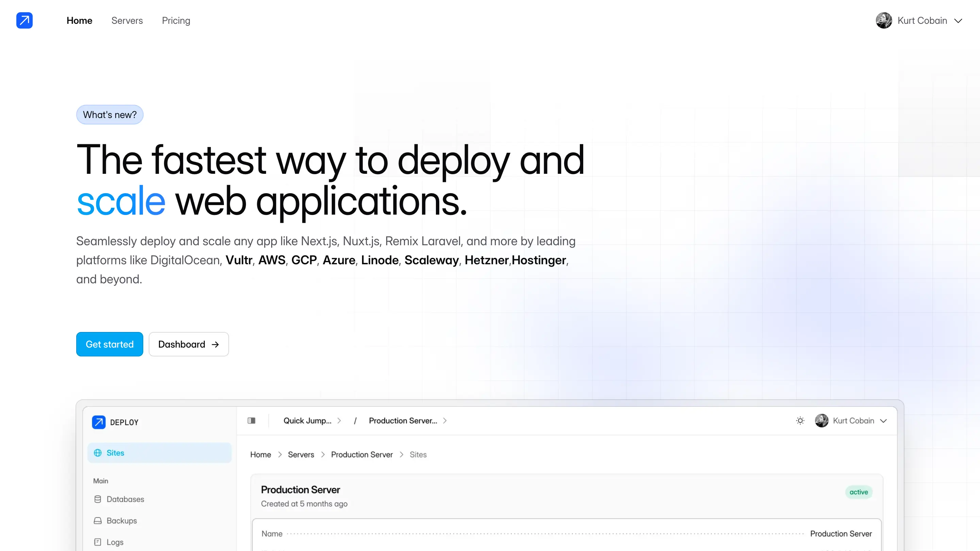Expand the Production Server... breadcrumb dropdown
Viewport: 980px width, 551px height.
[408, 421]
